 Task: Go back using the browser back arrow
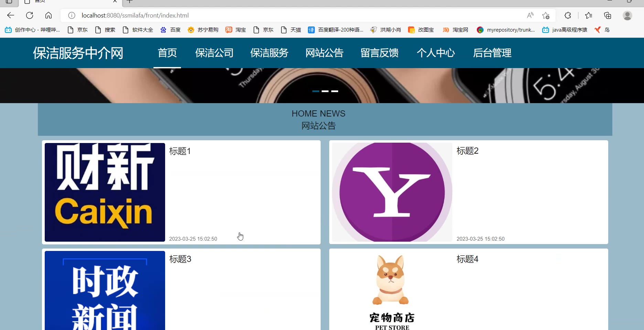11,15
